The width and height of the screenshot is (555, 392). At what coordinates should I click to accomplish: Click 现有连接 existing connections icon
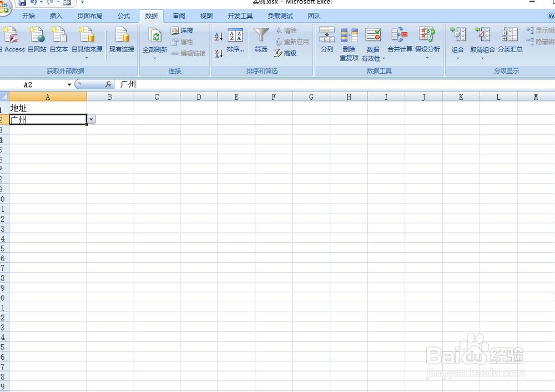[x=122, y=35]
